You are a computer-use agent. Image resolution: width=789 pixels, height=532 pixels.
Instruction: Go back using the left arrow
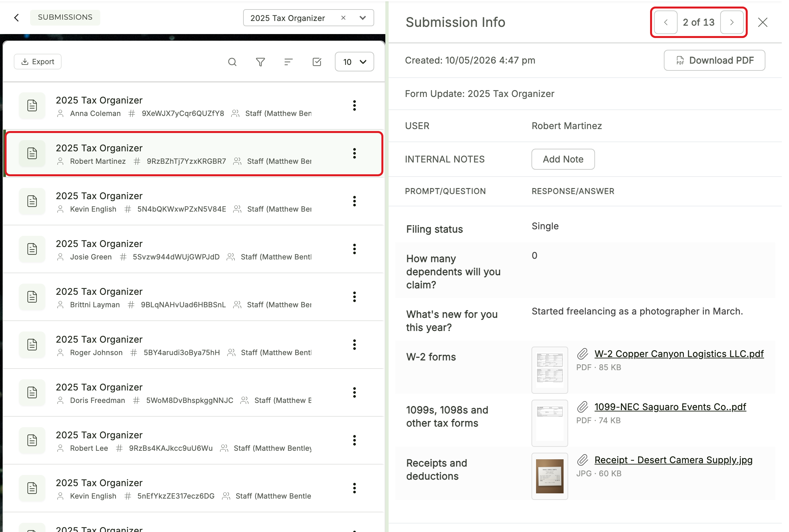(x=16, y=17)
